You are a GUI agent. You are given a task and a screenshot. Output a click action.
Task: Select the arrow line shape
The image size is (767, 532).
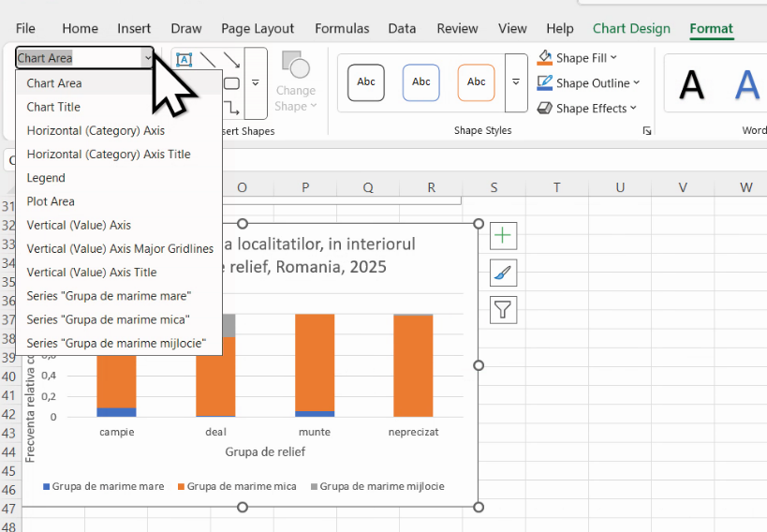click(231, 60)
